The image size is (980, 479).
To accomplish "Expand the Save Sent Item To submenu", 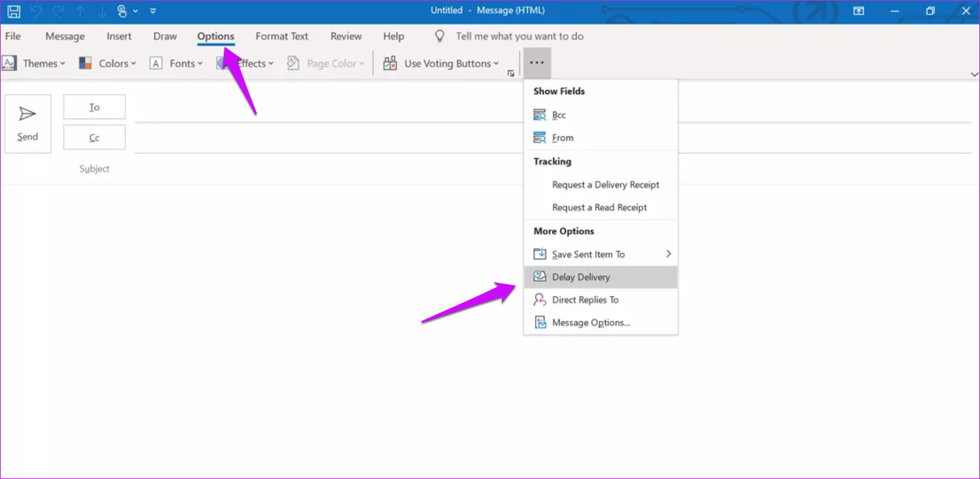I will click(589, 254).
